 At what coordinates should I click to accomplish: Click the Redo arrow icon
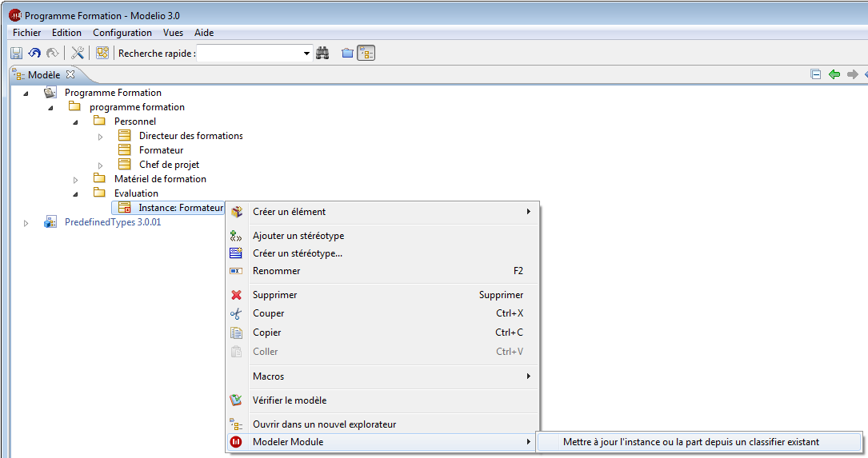click(x=52, y=53)
